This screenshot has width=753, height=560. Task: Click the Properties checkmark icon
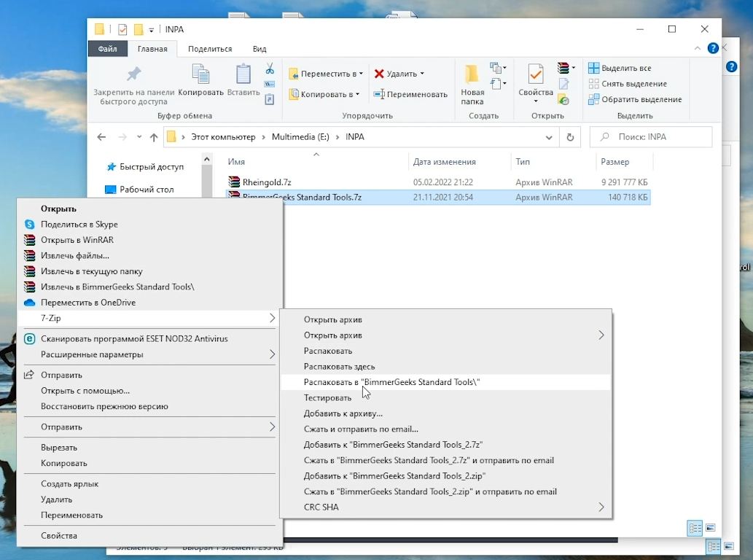point(536,75)
